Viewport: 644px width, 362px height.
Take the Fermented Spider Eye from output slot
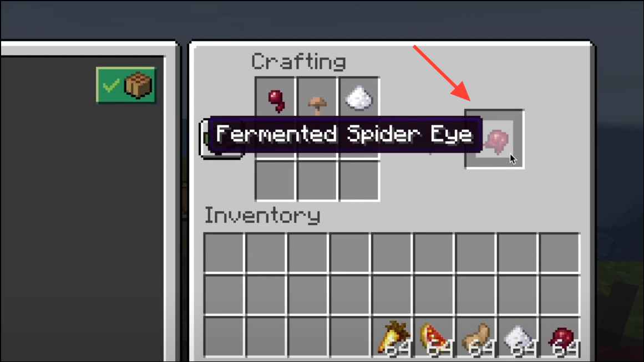coord(494,139)
